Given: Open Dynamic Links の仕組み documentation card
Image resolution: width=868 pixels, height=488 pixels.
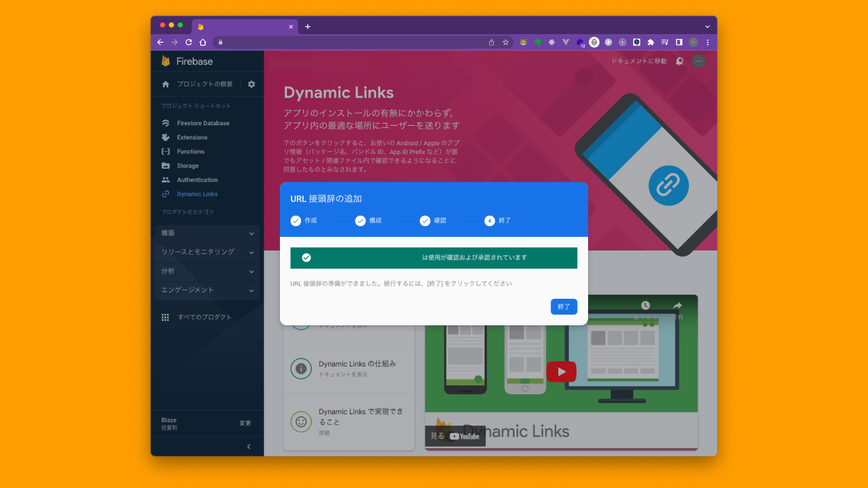Looking at the screenshot, I should click(349, 369).
